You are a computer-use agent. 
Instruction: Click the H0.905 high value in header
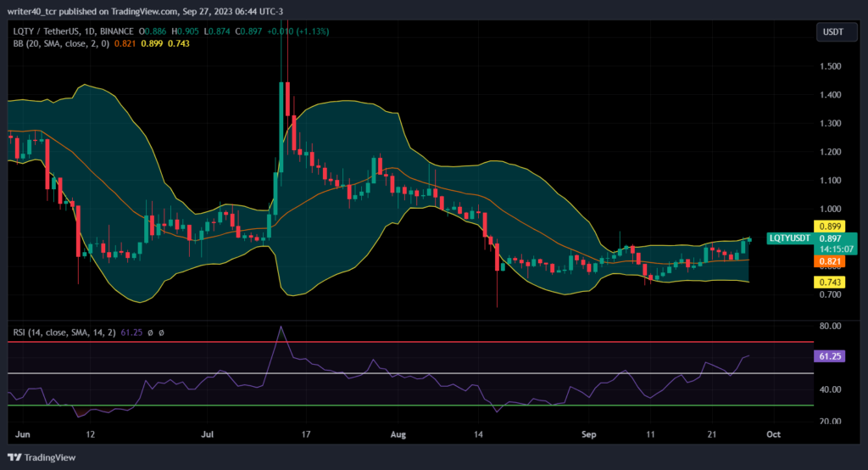coord(185,31)
